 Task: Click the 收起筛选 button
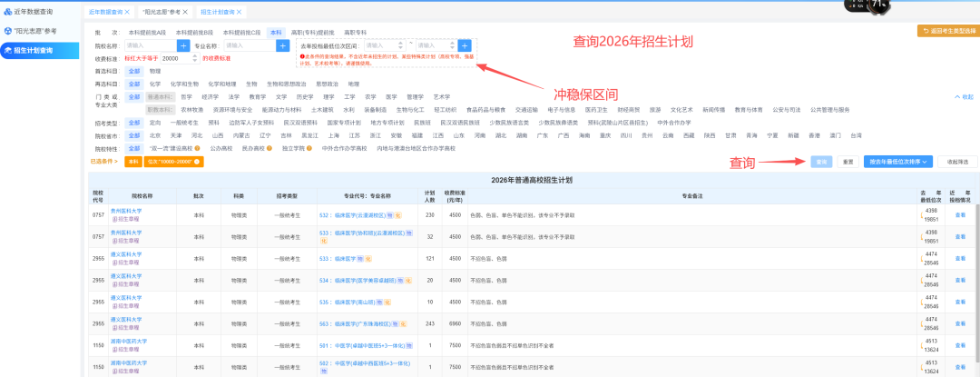point(956,162)
